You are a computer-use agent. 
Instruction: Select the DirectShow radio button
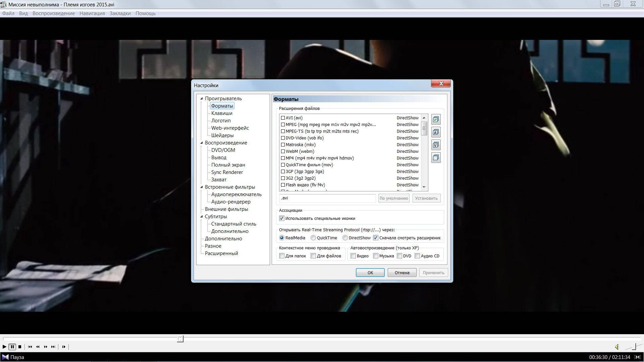[x=345, y=238]
